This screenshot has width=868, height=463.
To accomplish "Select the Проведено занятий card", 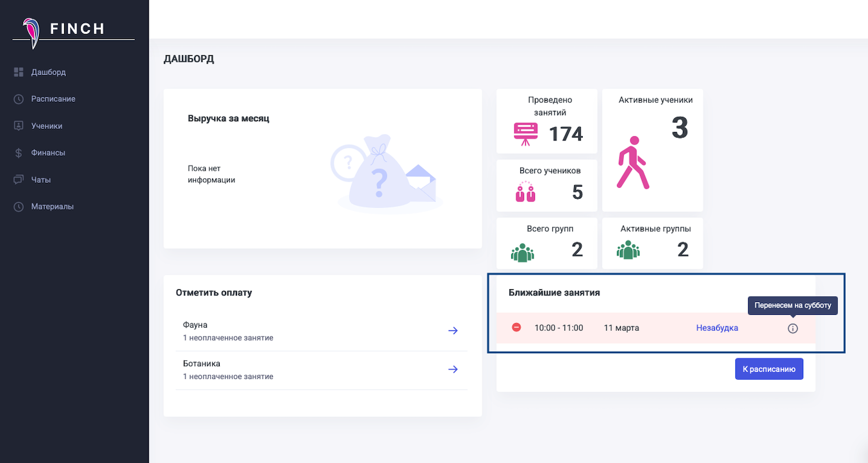I will (546, 122).
